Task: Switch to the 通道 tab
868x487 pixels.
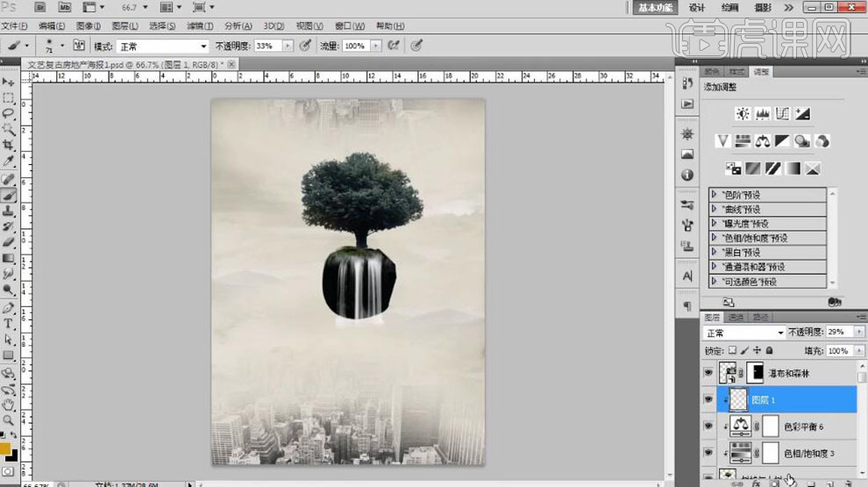Action: click(736, 318)
